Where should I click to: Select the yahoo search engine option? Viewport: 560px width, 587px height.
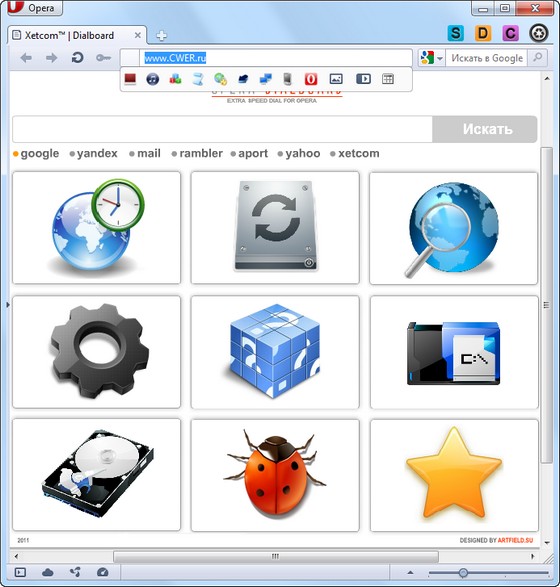[299, 153]
